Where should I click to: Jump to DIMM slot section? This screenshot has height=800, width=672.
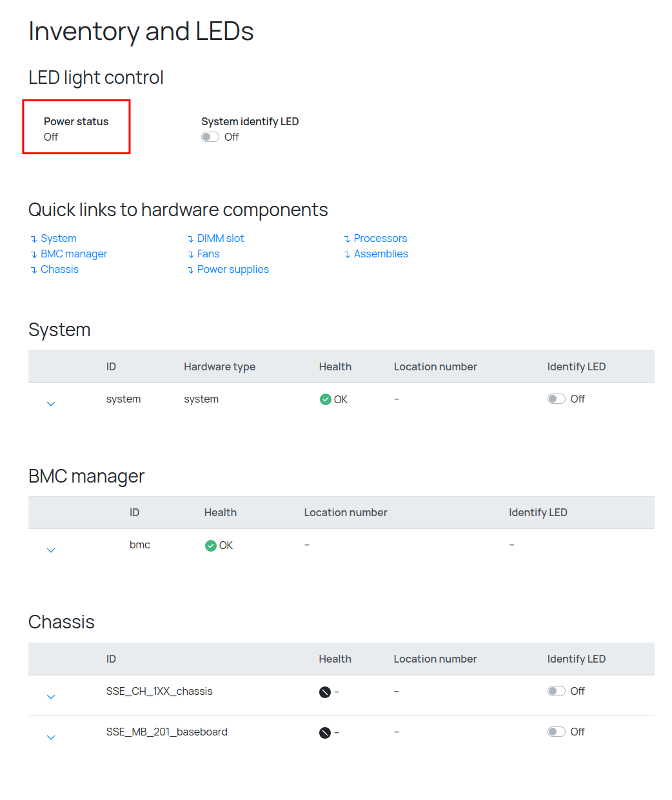coord(221,238)
